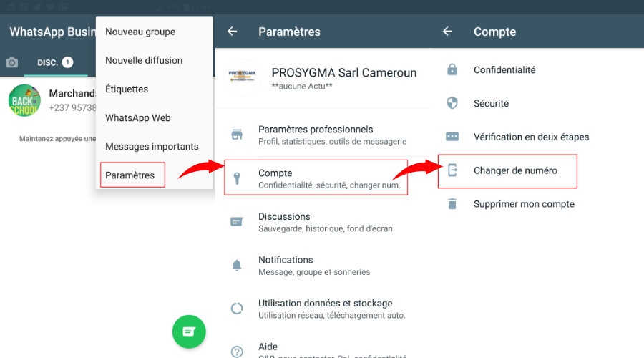Screen dimensions: 644x358
Task: Tap the PROSYGMA profile picture
Action: click(243, 77)
